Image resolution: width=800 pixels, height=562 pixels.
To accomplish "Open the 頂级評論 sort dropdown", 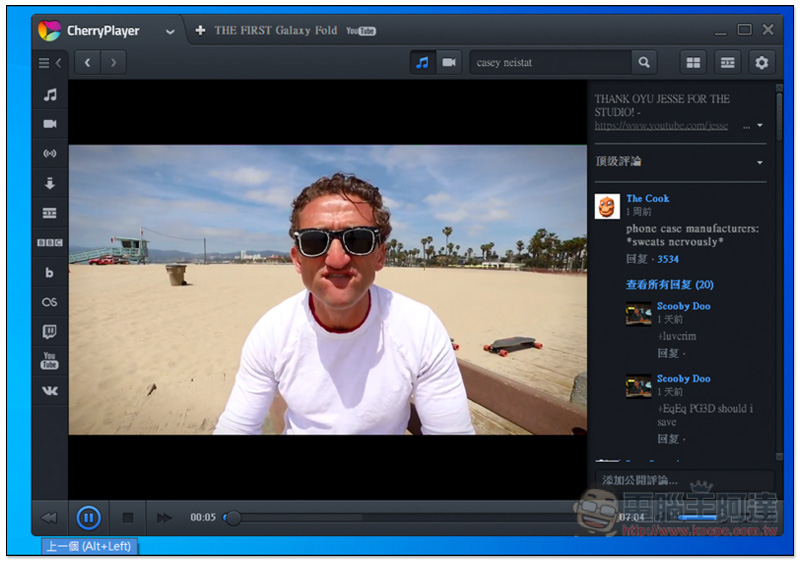I will [x=759, y=162].
